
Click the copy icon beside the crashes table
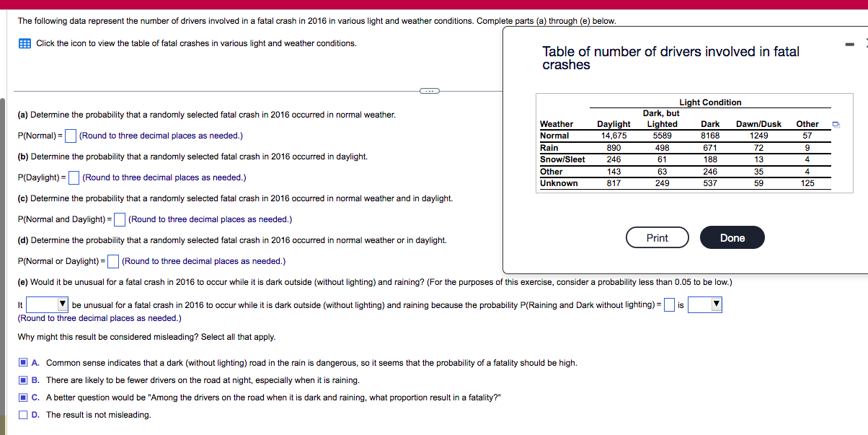click(836, 124)
